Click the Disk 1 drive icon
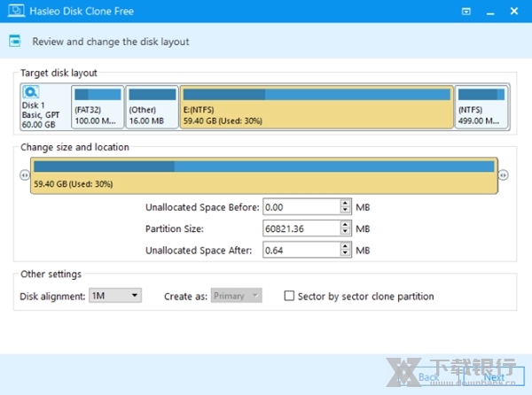This screenshot has height=395, width=532. pos(30,92)
